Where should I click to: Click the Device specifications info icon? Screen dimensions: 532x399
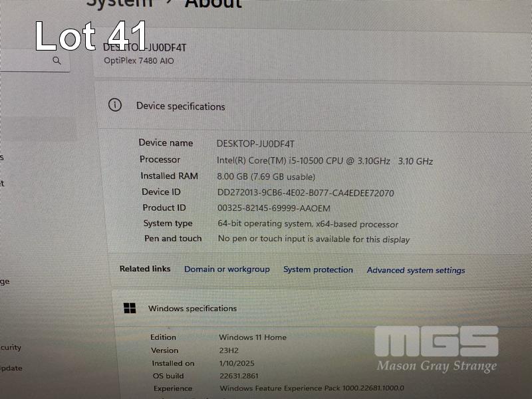click(115, 105)
